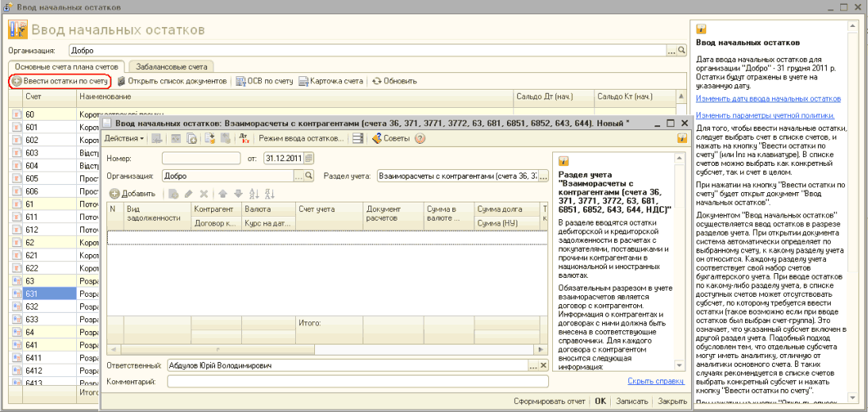Click the first icon left of Дт/Кт
Viewport: 868px width, 412px height.
(x=225, y=138)
